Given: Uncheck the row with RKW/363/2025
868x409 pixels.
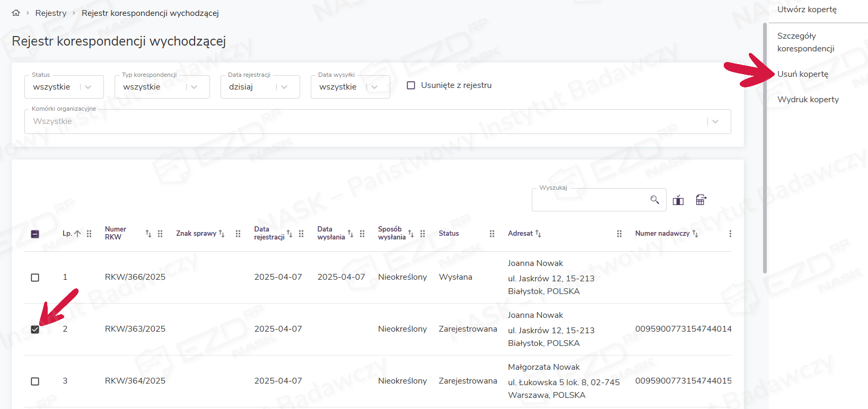Looking at the screenshot, I should pyautogui.click(x=35, y=330).
